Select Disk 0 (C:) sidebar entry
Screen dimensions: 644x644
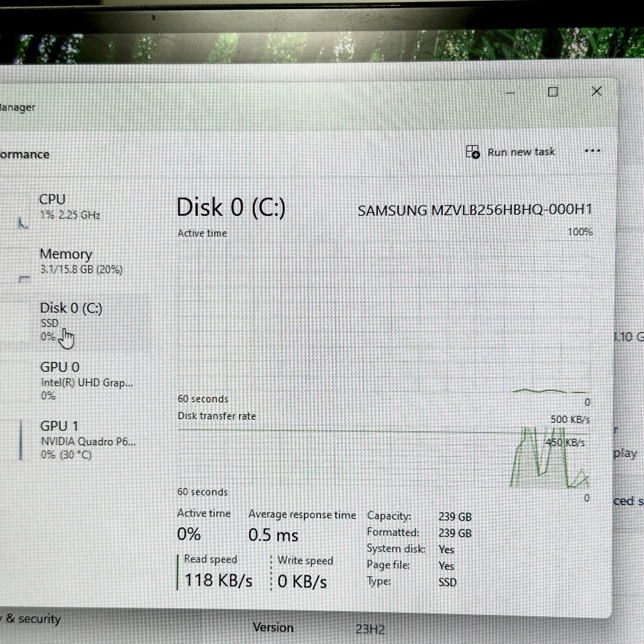coord(71,321)
